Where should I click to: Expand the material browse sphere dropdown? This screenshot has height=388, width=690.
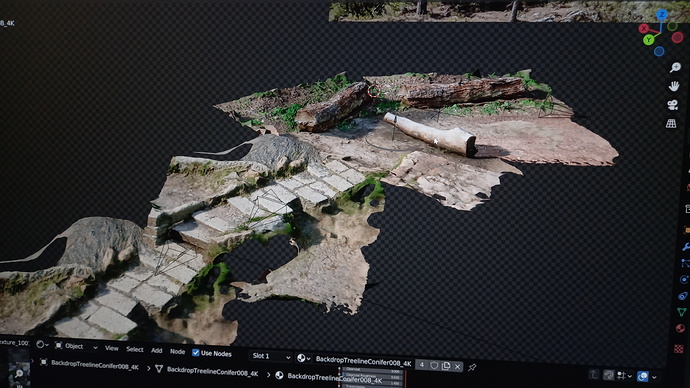pyautogui.click(x=303, y=358)
